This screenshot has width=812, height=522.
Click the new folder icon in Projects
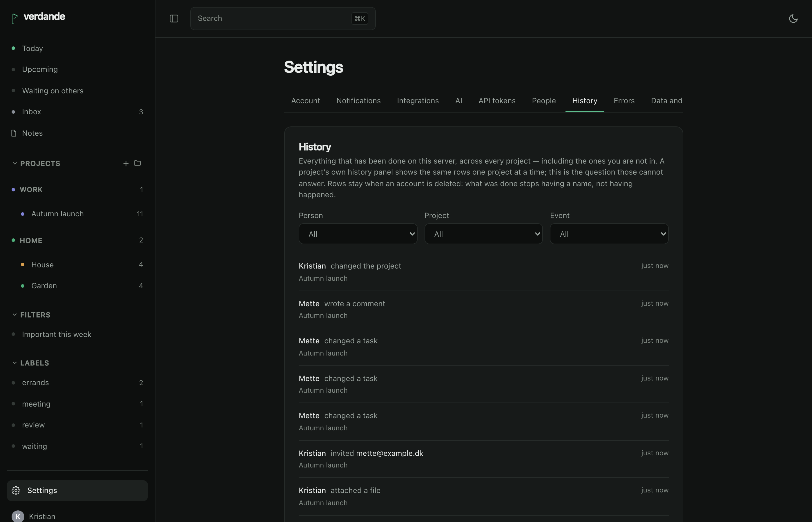tap(137, 163)
